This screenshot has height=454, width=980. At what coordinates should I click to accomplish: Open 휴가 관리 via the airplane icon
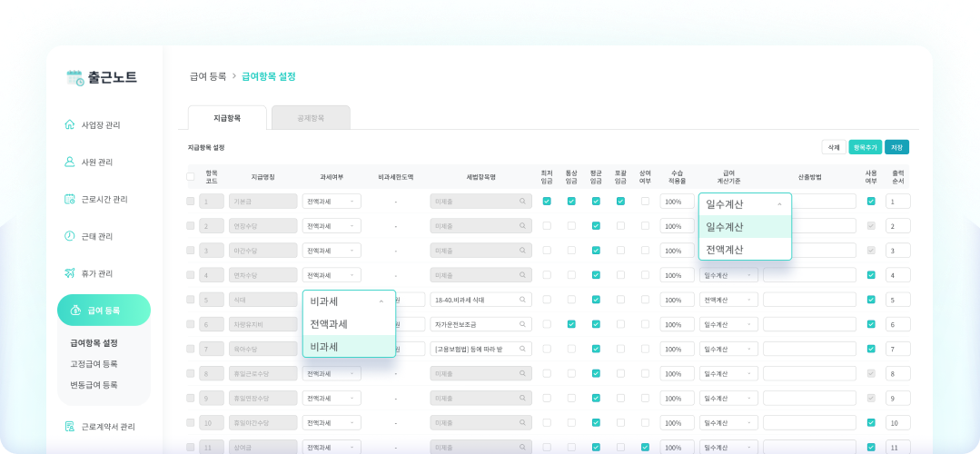70,273
